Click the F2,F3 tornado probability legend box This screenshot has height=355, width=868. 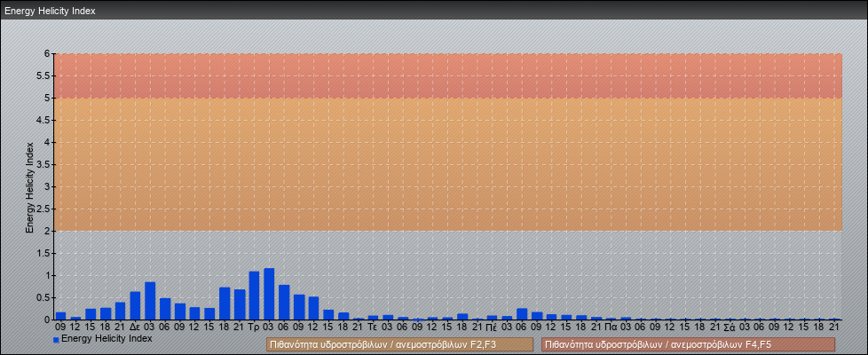coord(399,344)
